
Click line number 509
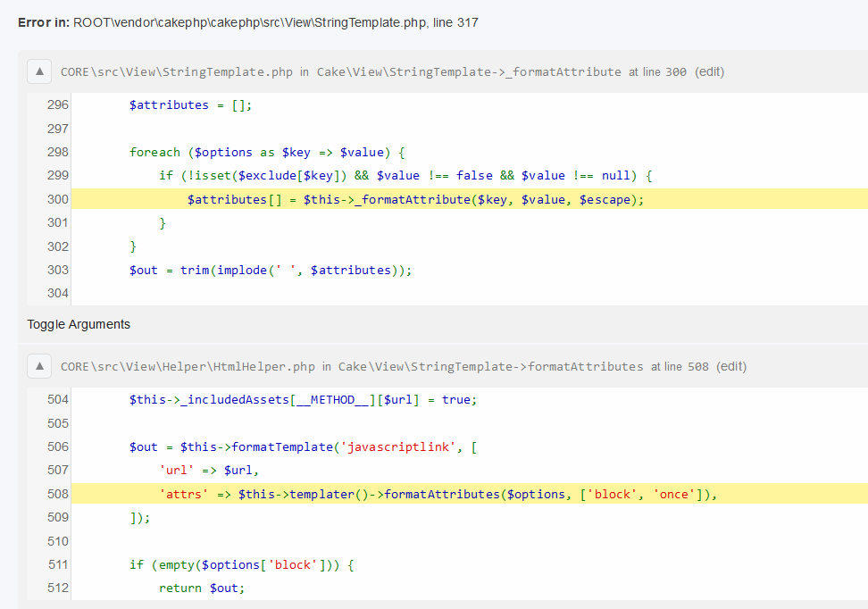click(x=57, y=517)
